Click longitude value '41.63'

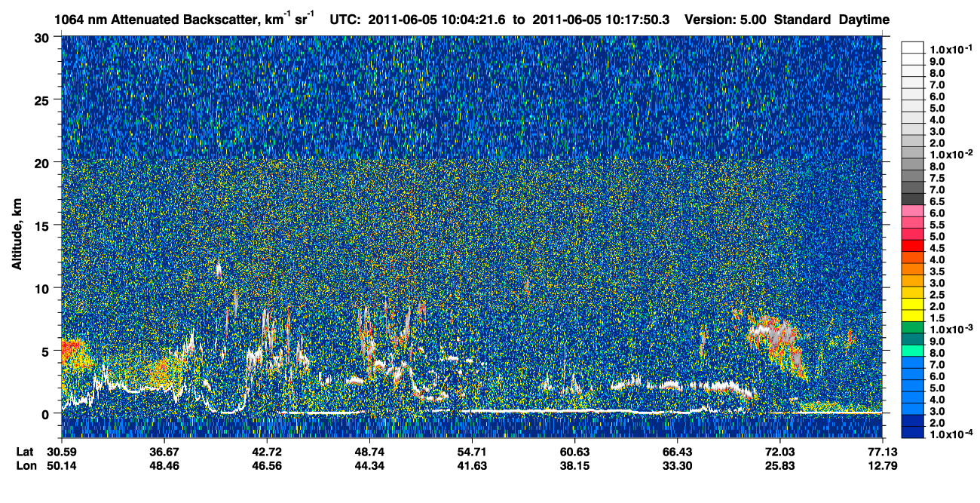click(472, 465)
